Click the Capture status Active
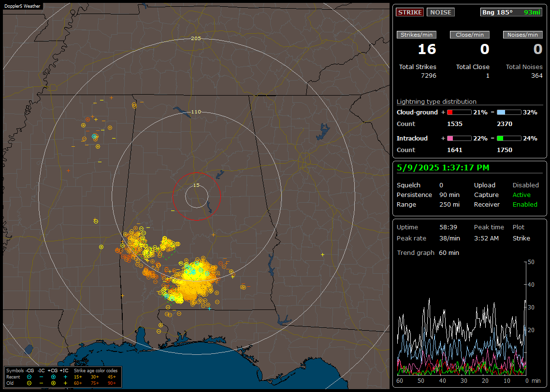 tap(521, 195)
